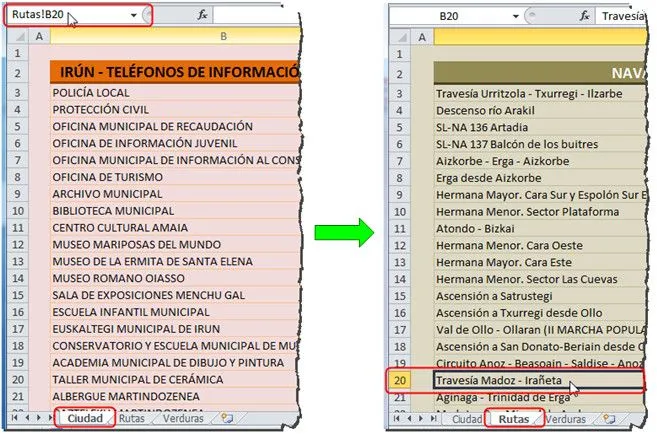Screen dimensions: 657x434
Task: Select EUSKALTEGI MUNICIPAL DE IRUN cell
Action: pos(175,329)
